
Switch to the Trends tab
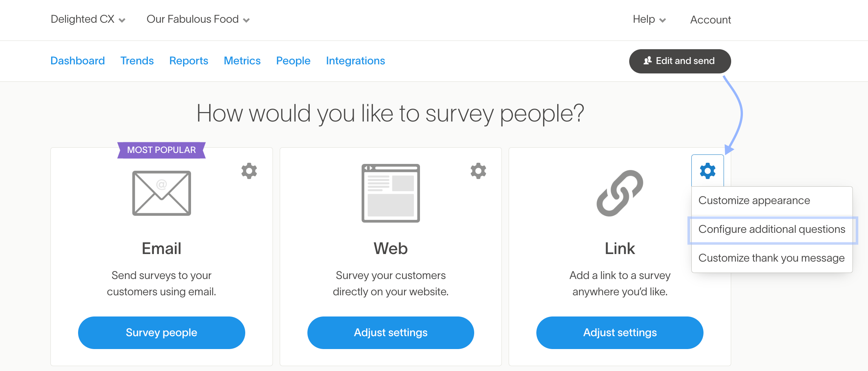(x=137, y=61)
